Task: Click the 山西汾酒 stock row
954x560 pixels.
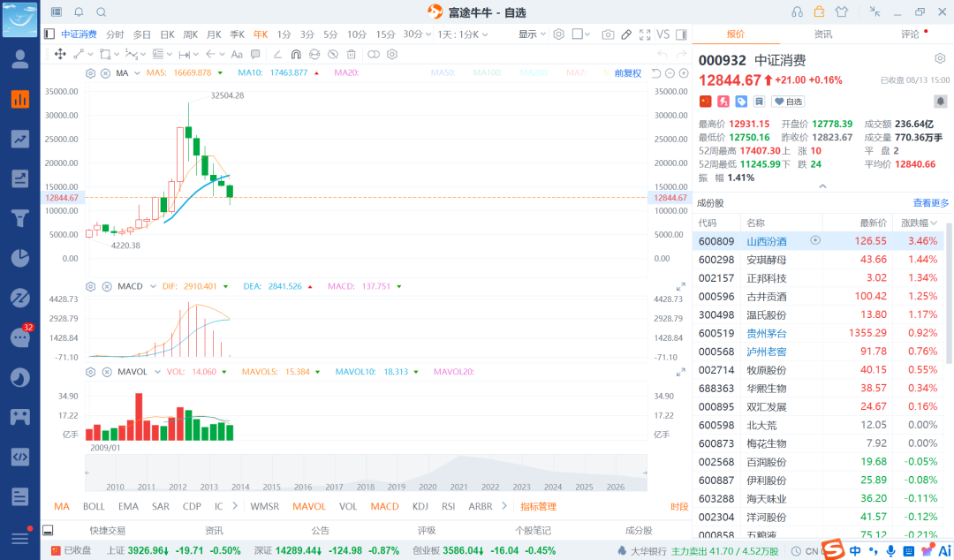Action: pyautogui.click(x=818, y=241)
